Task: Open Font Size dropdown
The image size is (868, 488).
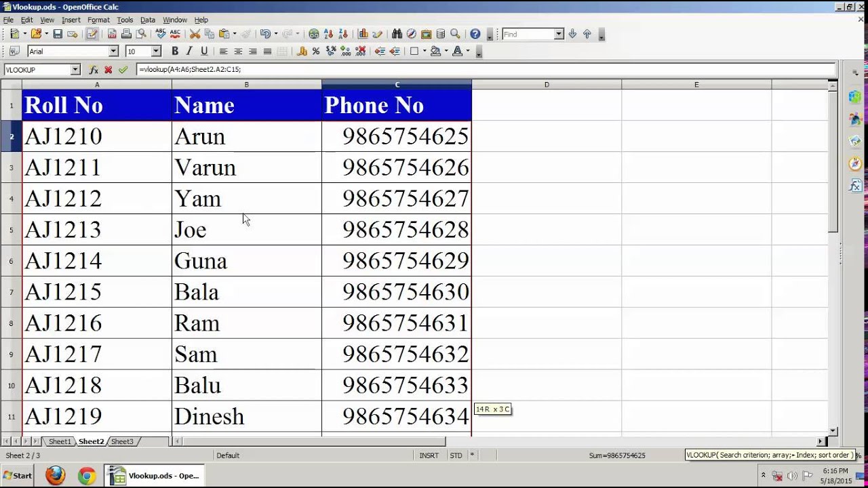Action: click(156, 51)
